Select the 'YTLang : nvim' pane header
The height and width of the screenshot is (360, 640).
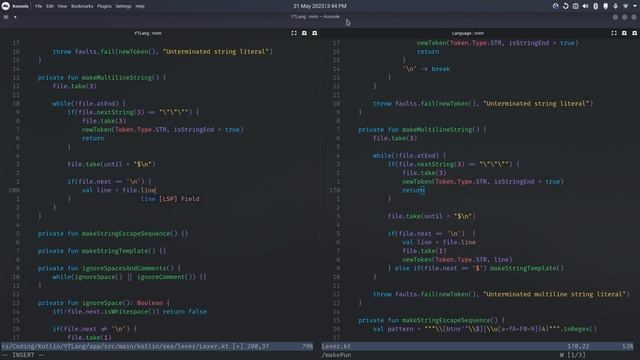(148, 33)
